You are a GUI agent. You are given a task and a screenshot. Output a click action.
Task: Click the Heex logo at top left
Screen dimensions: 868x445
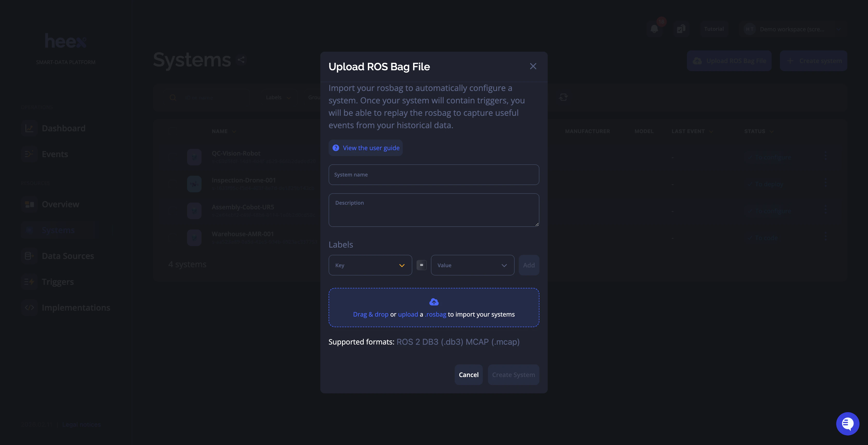pos(65,41)
